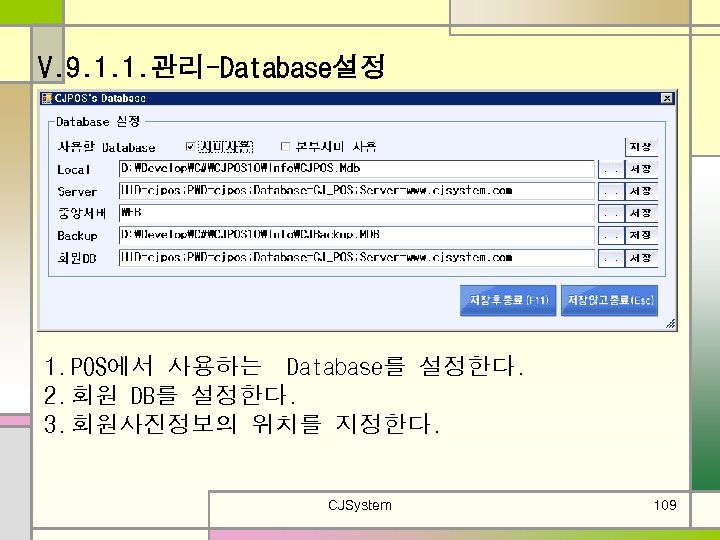
Task: Save the Server row setting
Action: pyautogui.click(x=641, y=191)
